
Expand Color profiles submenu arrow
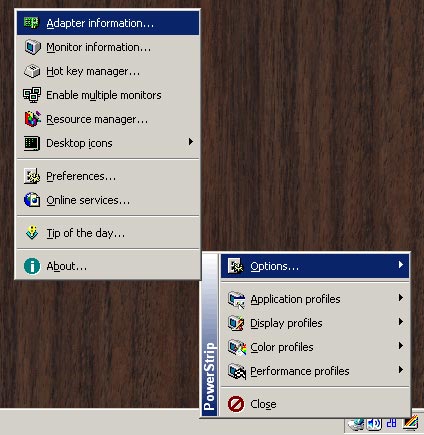(x=401, y=346)
